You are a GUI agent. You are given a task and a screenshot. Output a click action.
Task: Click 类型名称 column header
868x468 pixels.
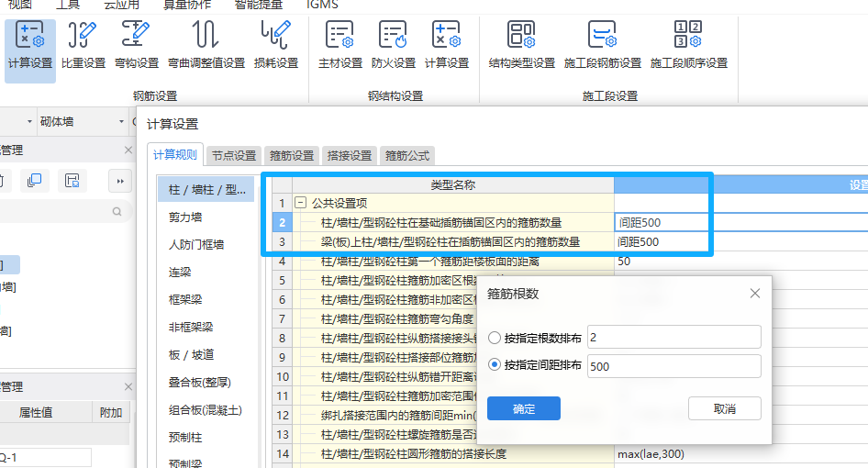coord(453,185)
